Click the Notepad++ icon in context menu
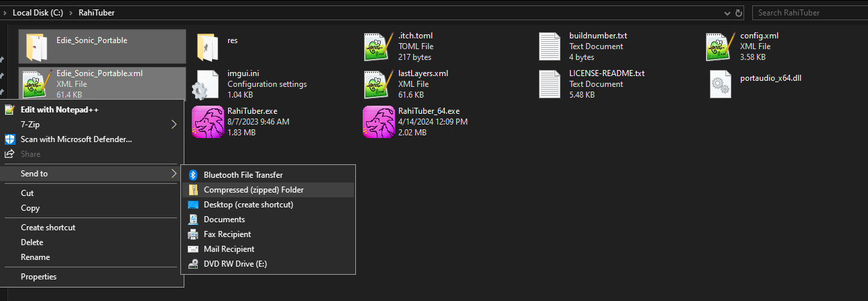Viewport: 868px width, 301px height. (9, 109)
